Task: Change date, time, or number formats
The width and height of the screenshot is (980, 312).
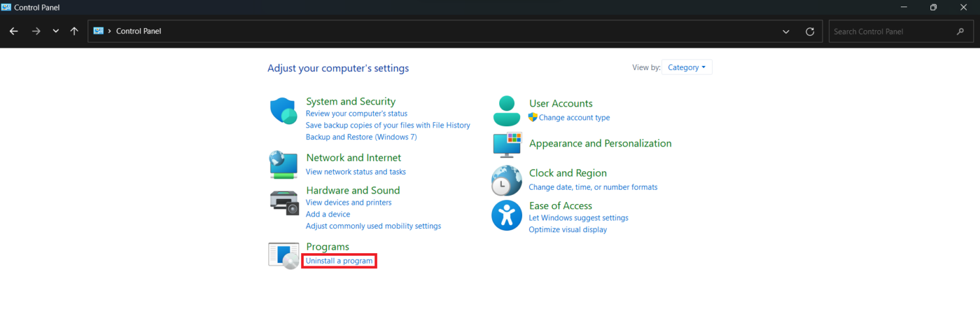Action: (x=593, y=187)
